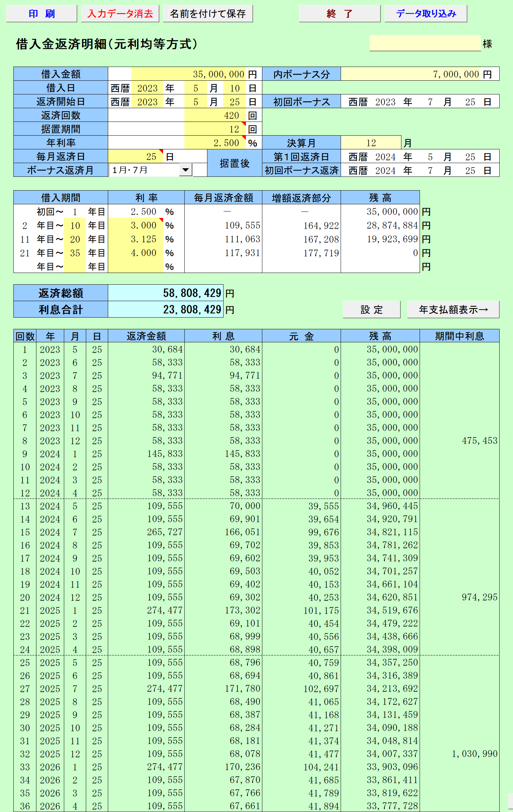This screenshot has height=812, width=513.
Task: Click the 終了 exit button
Action: tap(340, 14)
